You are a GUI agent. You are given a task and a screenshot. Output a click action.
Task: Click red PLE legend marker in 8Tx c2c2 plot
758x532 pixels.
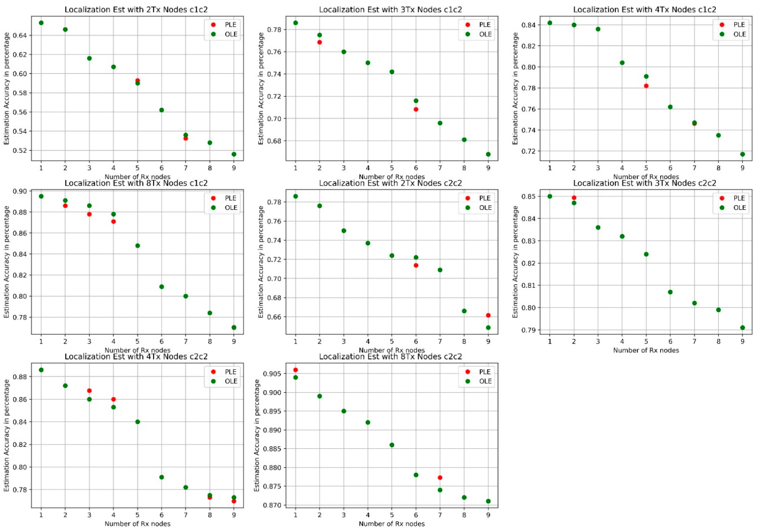[468, 372]
